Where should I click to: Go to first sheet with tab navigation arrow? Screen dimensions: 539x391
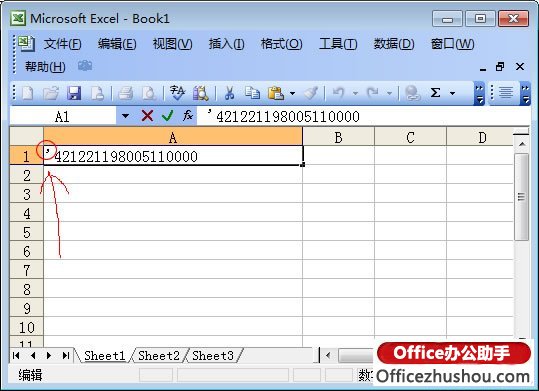tap(16, 356)
